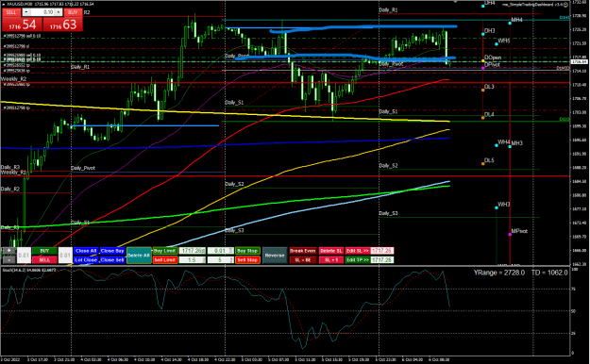Screen dimensions: 590x364
Task: Click the field showing 5 beside Sell Stop
Action: 221,260
